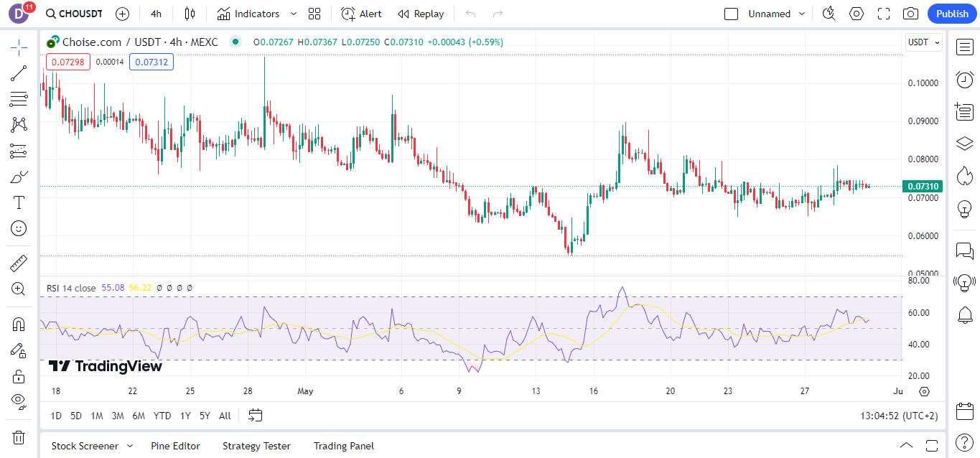Open the ideas stream broadcast icon
The image size is (980, 458).
(x=964, y=282)
